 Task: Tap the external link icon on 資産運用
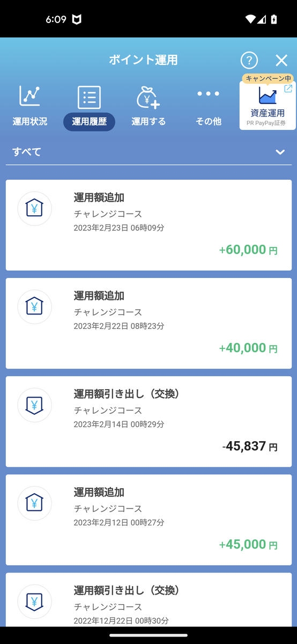tap(288, 89)
